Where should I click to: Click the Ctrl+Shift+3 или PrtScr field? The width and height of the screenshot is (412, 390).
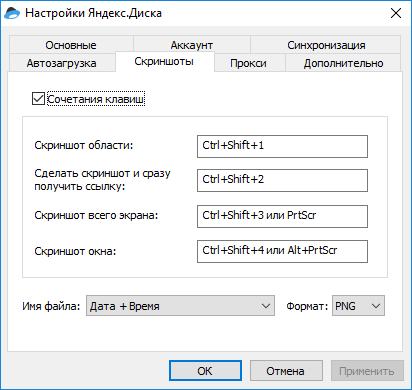point(282,216)
